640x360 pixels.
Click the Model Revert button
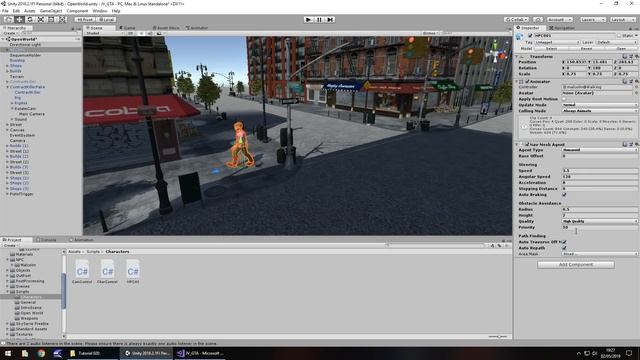tap(586, 48)
